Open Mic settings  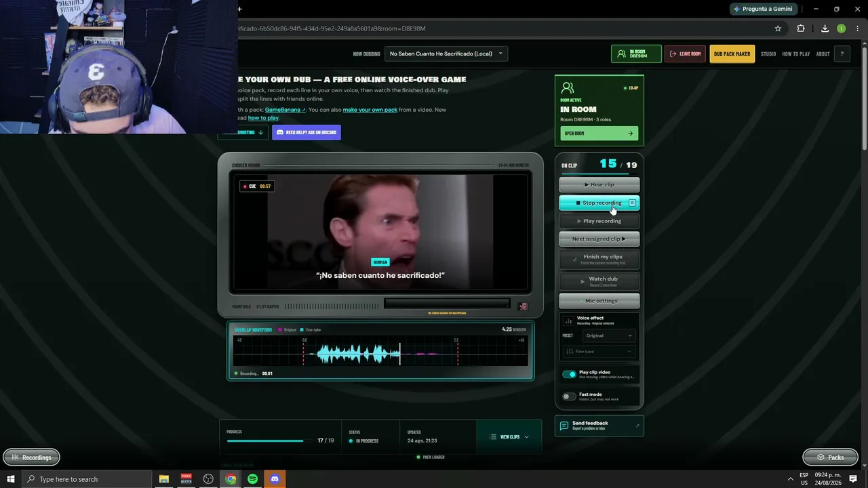pos(599,301)
